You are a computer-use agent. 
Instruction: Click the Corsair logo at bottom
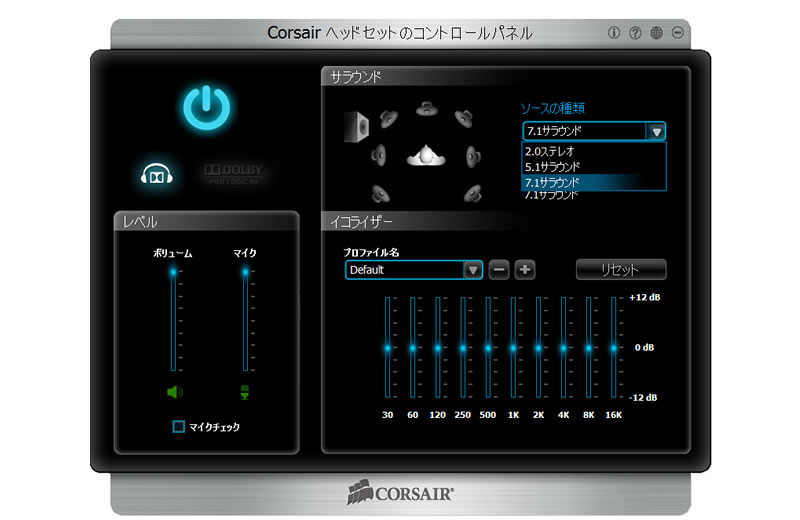(x=400, y=492)
